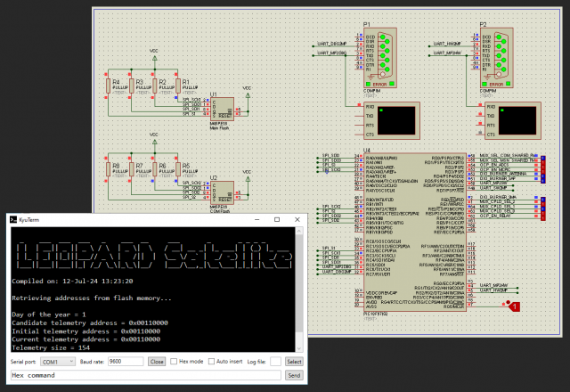This screenshot has height=392, width=570.
Task: Click the VCC power terminal above R2
Action: 155,58
